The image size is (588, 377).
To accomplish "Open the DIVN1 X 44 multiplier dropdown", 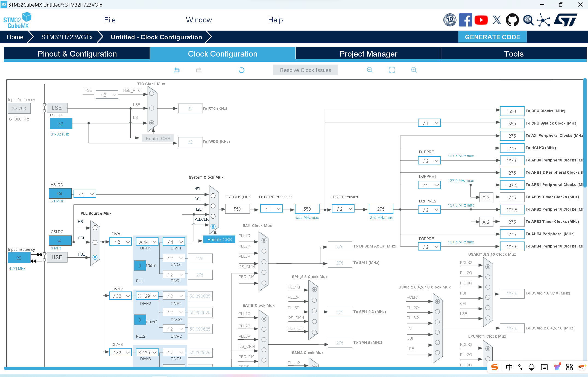I will coord(147,242).
